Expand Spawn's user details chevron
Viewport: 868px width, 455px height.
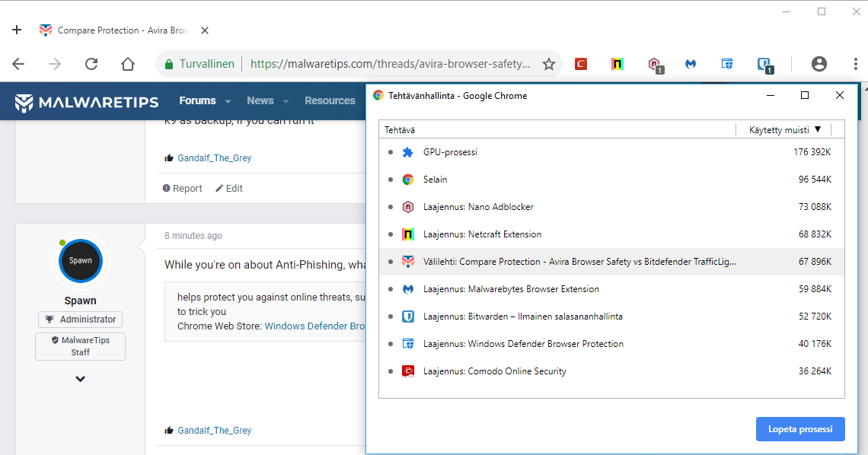coord(80,379)
